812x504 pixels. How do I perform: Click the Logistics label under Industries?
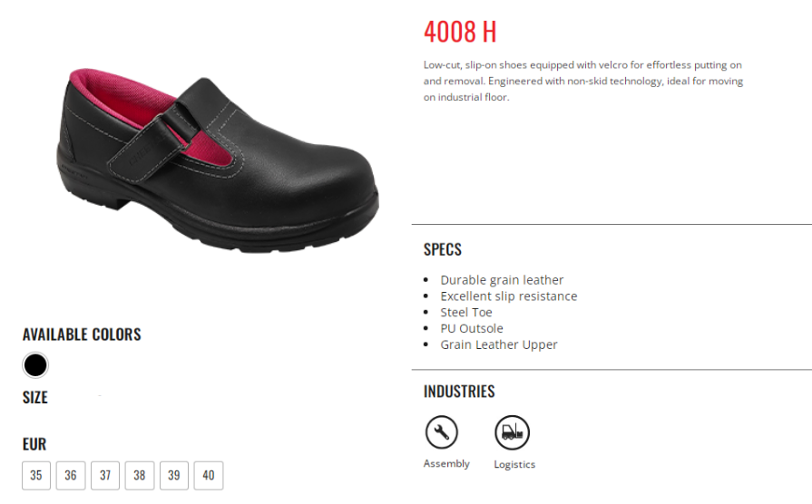tap(514, 464)
